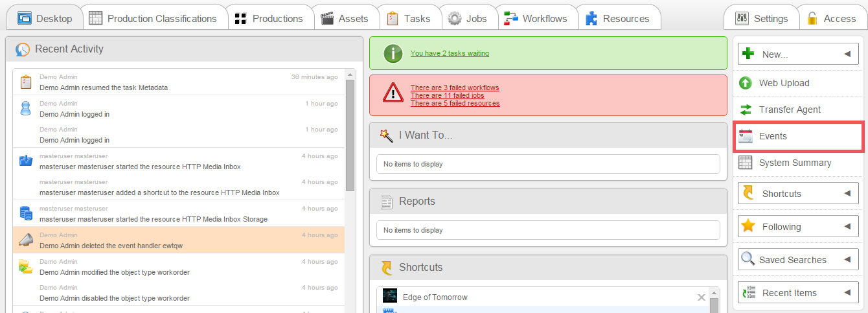Click the Edge of Tomorrow thumbnail

[390, 296]
